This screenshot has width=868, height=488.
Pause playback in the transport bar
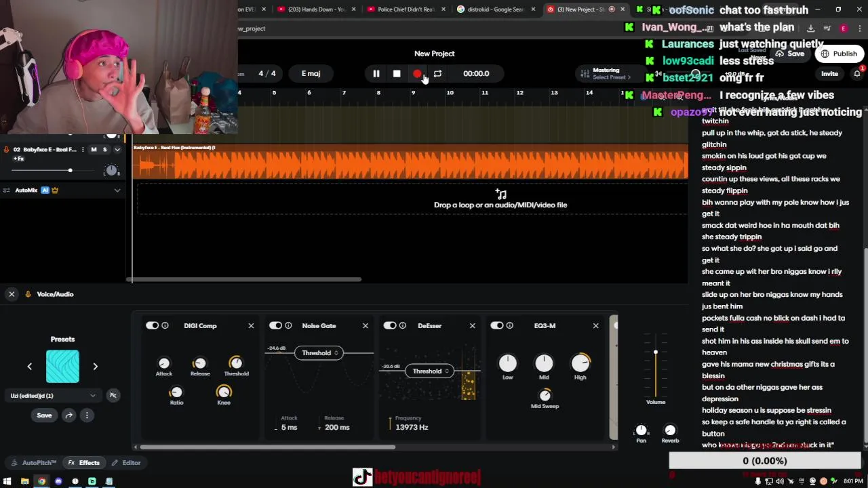[x=376, y=73]
